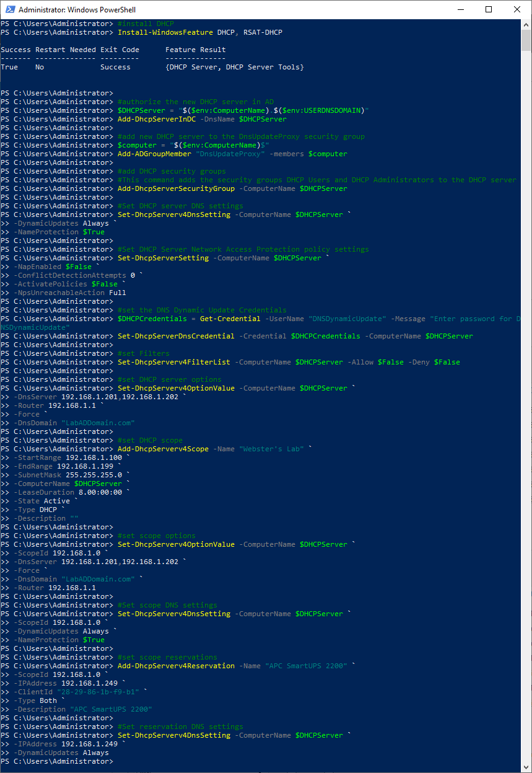Click the Set-DhcpServerv4FilterList command
532x773 pixels.
173,362
